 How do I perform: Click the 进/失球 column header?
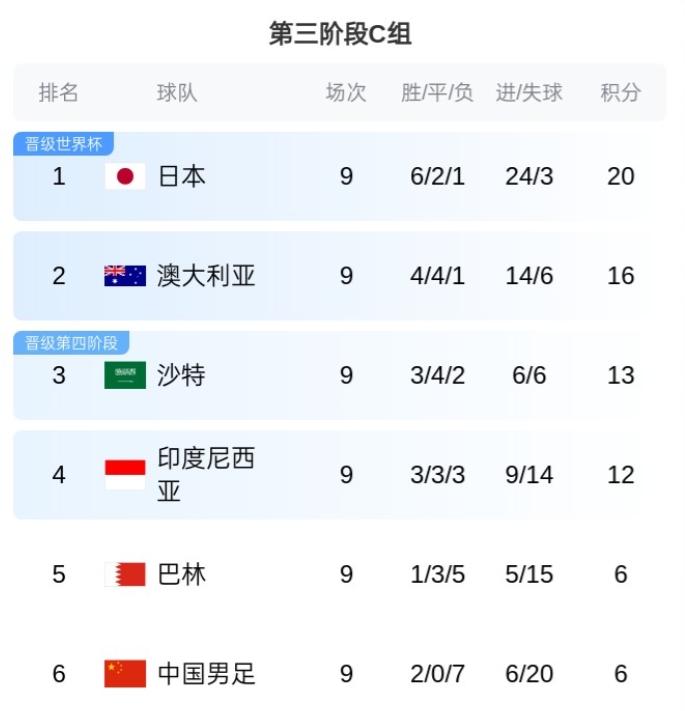point(529,93)
